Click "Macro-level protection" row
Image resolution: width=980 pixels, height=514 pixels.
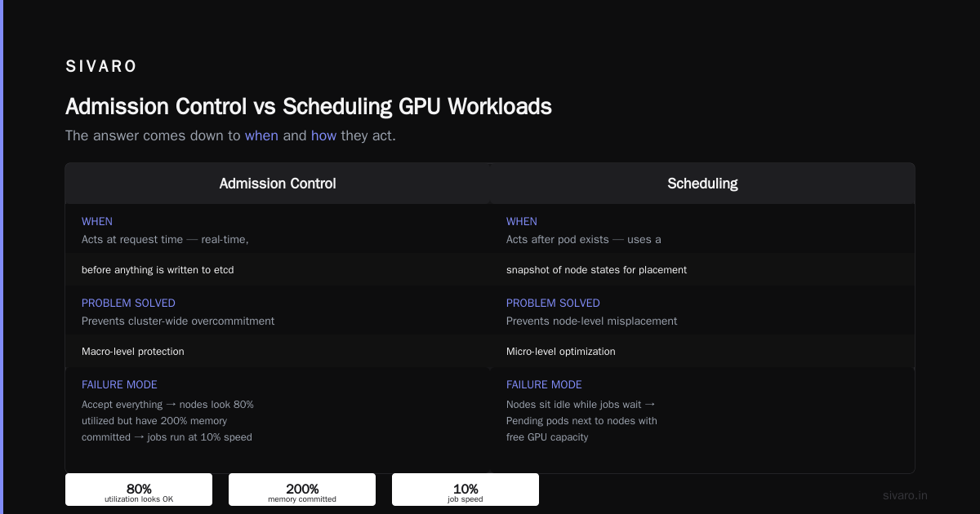pyautogui.click(x=278, y=351)
